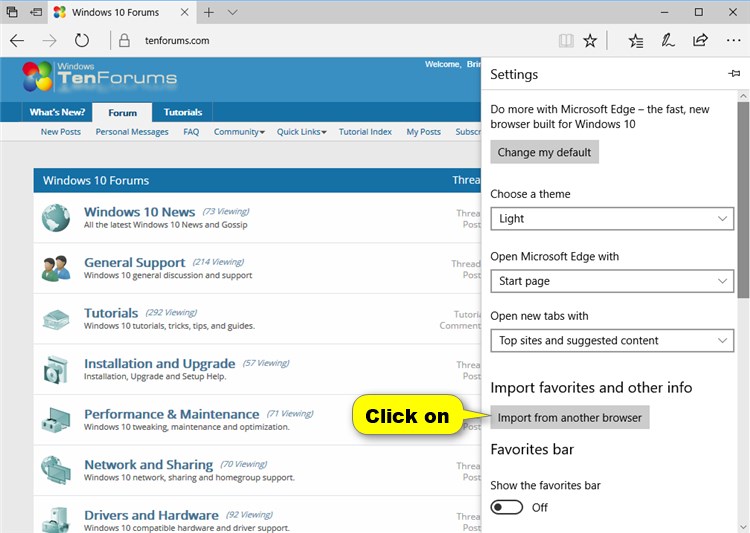Click Change my default button
Viewport: 750px width, 533px height.
(544, 152)
